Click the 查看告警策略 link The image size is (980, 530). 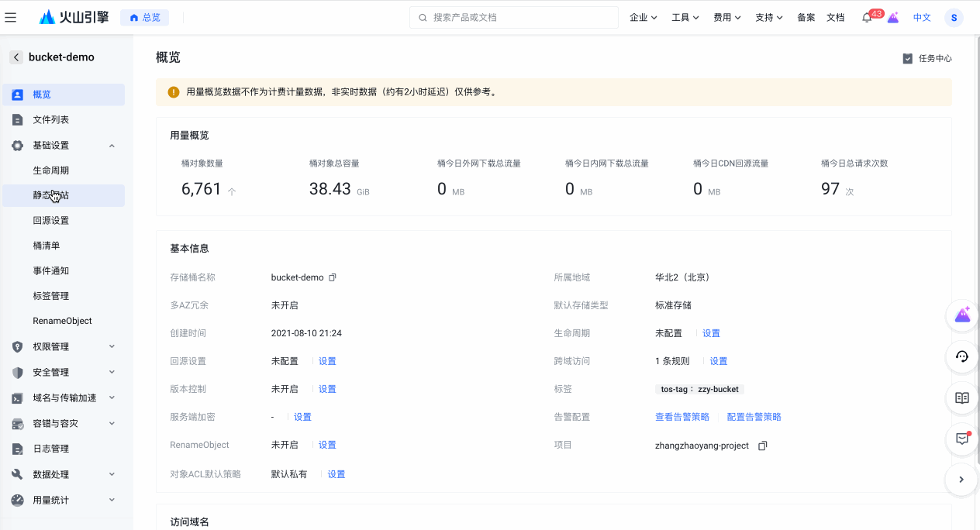(x=682, y=417)
